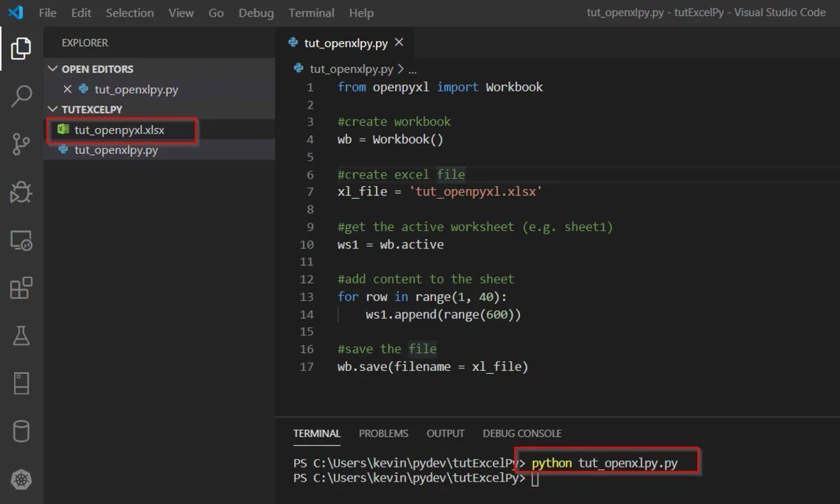Click the terminal input prompt cursor

click(x=535, y=479)
